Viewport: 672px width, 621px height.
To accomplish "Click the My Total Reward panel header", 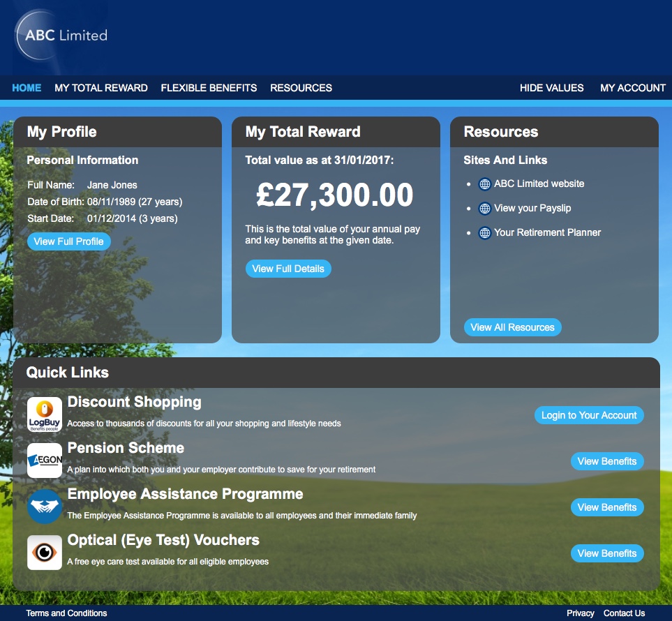I will tap(336, 132).
